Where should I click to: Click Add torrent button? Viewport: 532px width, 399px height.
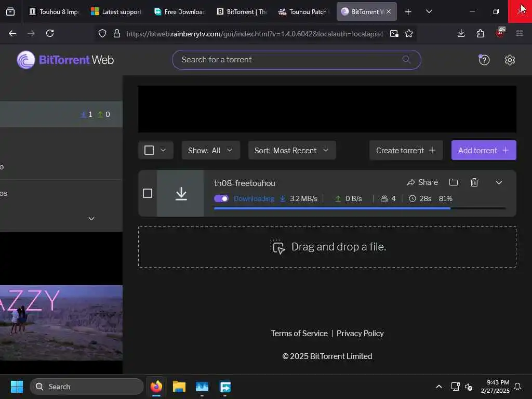coord(484,150)
